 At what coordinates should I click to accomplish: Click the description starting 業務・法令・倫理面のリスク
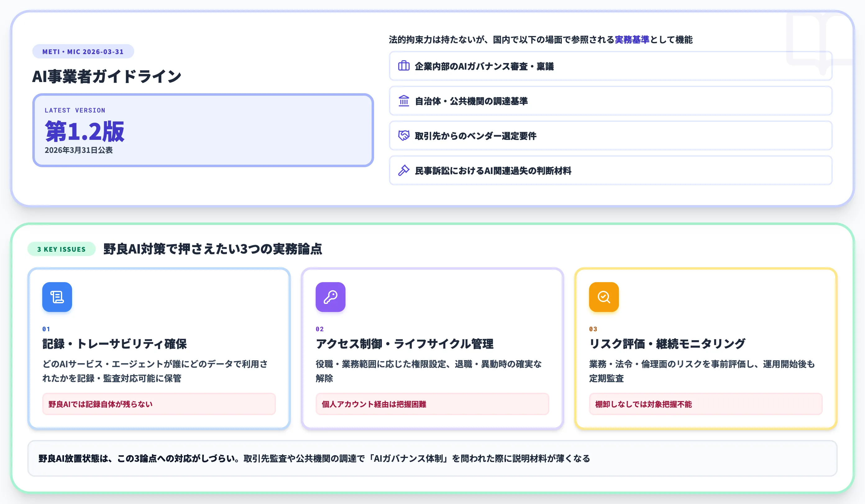point(702,371)
